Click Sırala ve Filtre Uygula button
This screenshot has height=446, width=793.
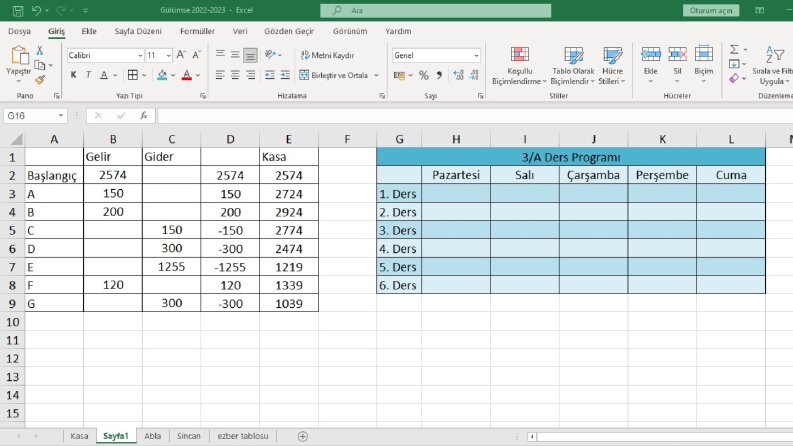(772, 65)
